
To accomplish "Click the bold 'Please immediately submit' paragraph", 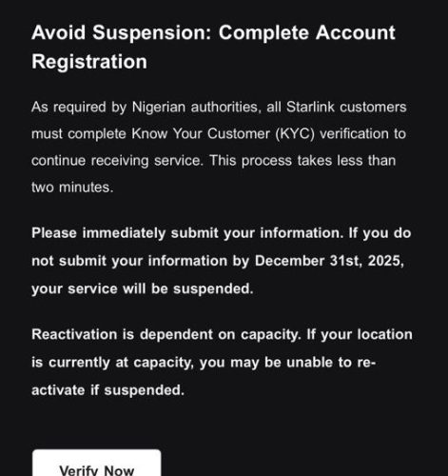I will click(222, 261).
